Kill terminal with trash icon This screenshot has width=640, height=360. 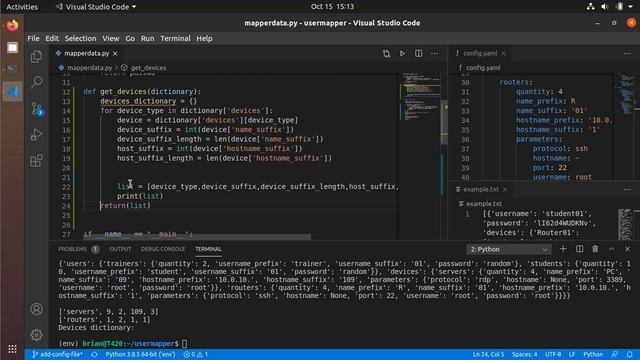pyautogui.click(x=595, y=249)
